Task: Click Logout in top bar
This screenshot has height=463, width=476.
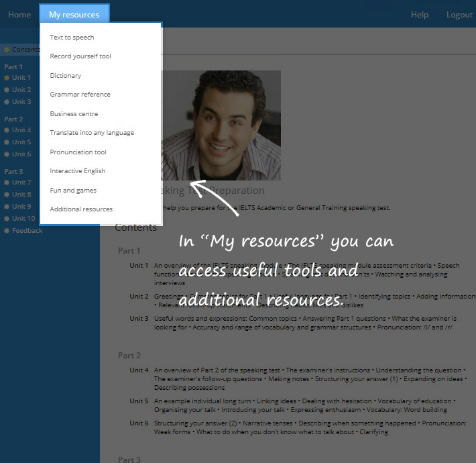Action: (x=459, y=15)
